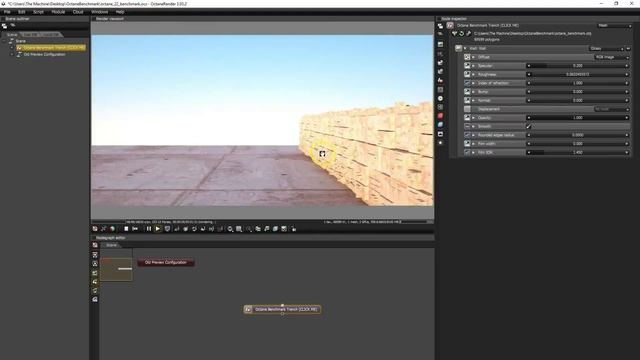Pause the rendering
Image resolution: width=640 pixels, height=360 pixels.
coord(149,229)
